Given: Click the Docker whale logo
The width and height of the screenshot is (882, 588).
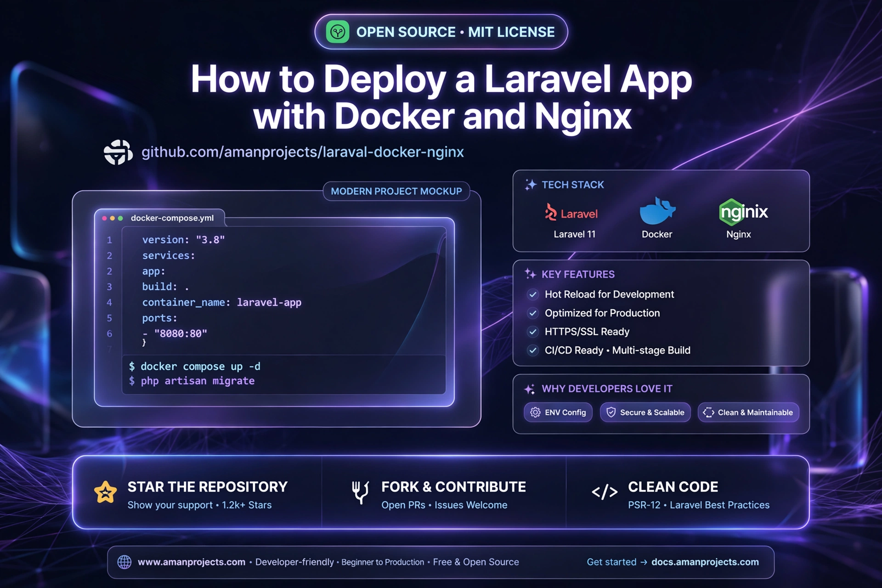Looking at the screenshot, I should [x=657, y=211].
